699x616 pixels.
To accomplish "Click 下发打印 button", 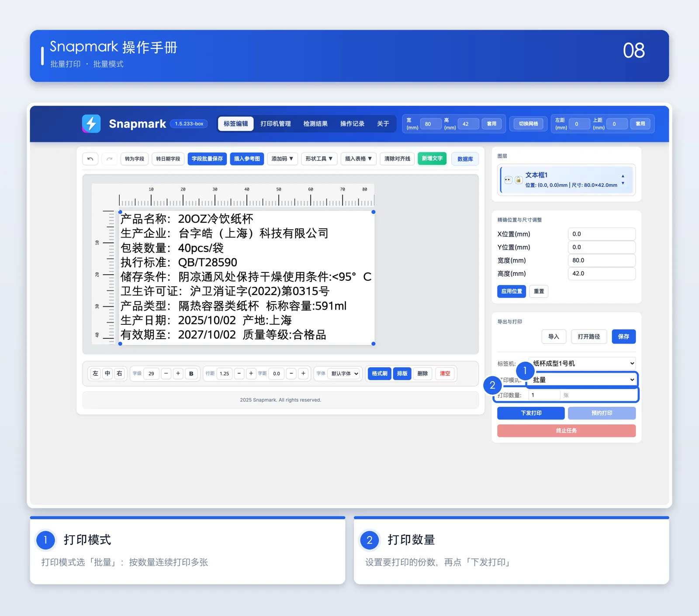I will point(531,413).
